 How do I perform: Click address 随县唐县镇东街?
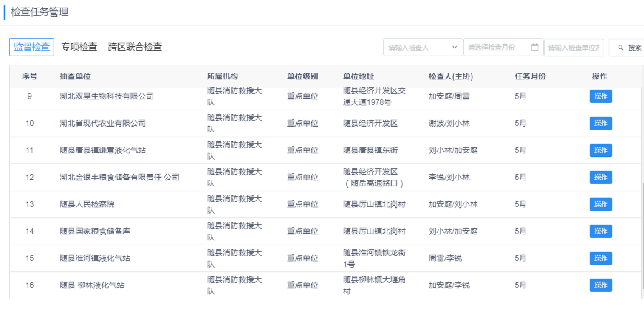[x=370, y=150]
